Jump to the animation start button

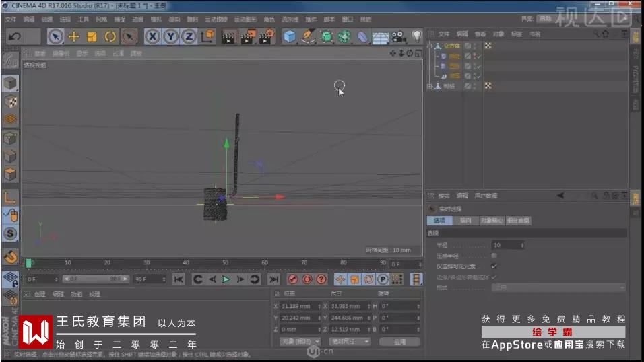[179, 279]
